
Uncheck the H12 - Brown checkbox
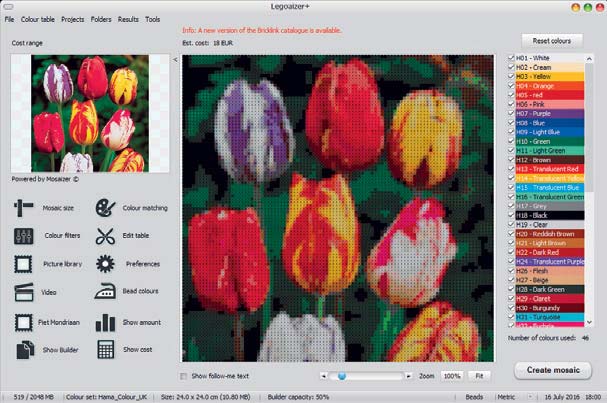pos(511,159)
